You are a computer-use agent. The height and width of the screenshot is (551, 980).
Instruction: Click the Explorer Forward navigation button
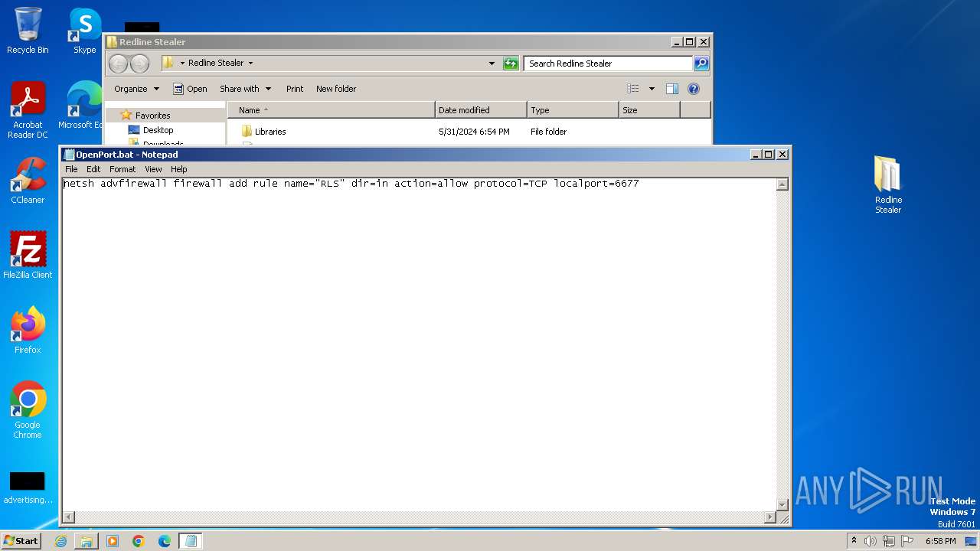tap(139, 64)
